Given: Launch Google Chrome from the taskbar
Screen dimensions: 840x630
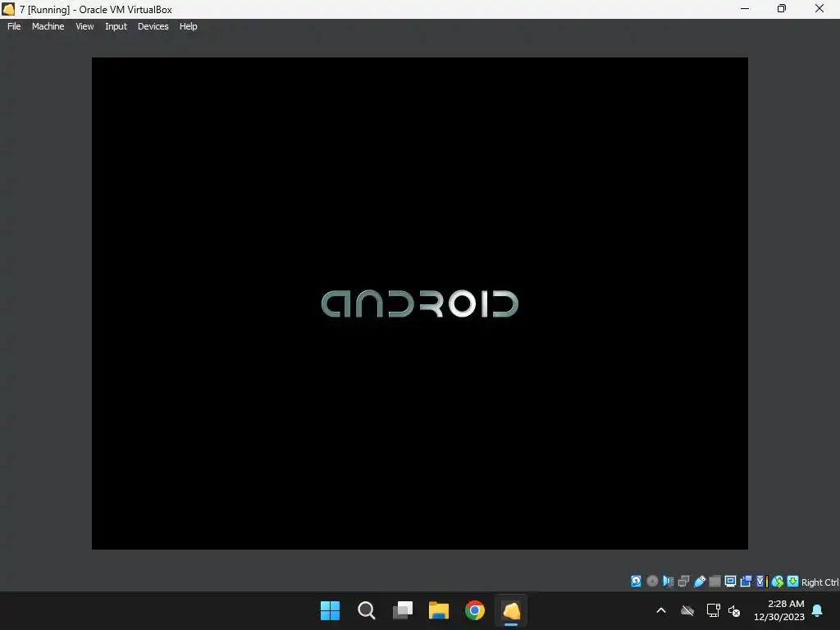Looking at the screenshot, I should click(475, 610).
